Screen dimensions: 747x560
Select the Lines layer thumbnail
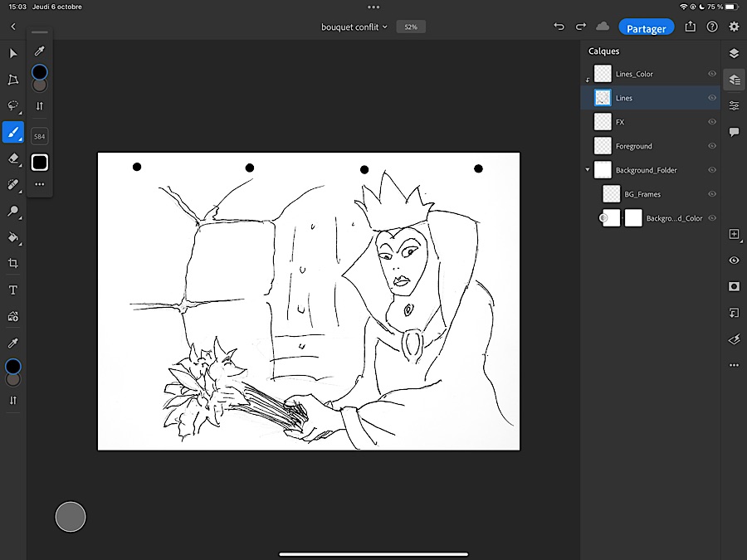coord(603,98)
